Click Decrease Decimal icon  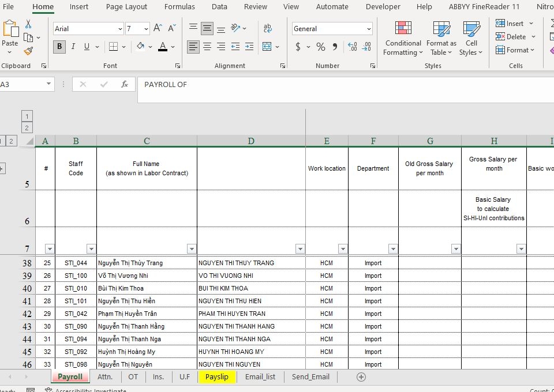366,47
